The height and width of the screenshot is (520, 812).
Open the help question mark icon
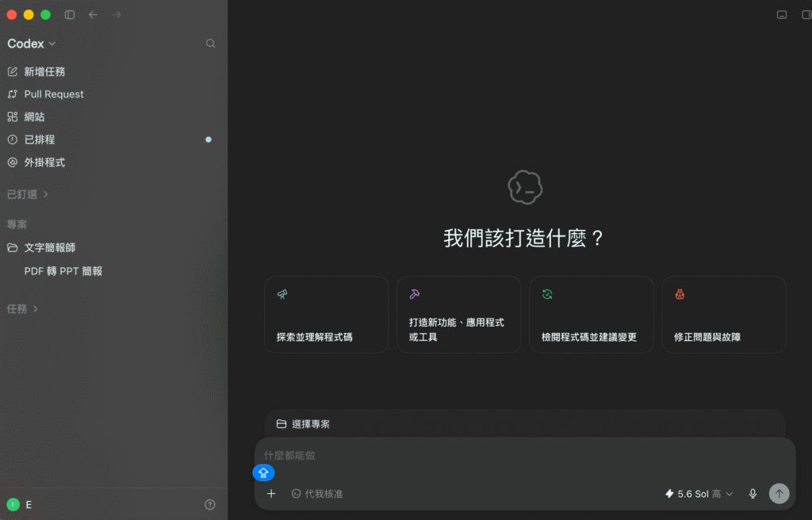[x=209, y=504]
